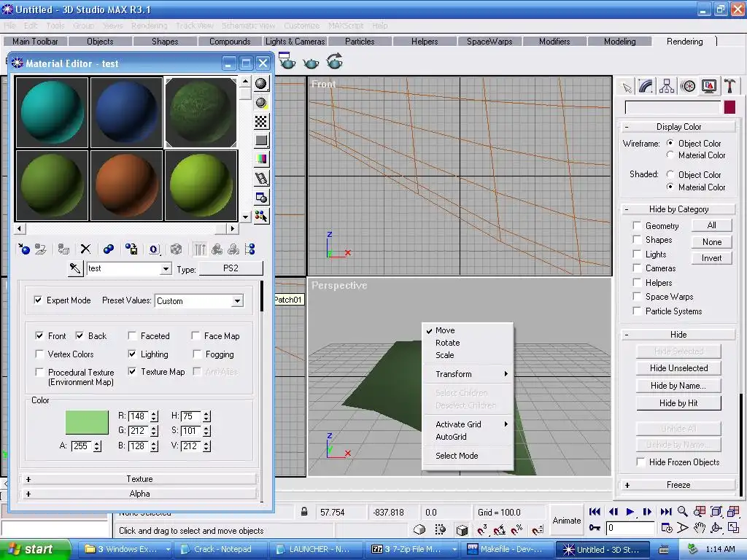Enable Hide Frozen Objects checkbox

coord(641,462)
